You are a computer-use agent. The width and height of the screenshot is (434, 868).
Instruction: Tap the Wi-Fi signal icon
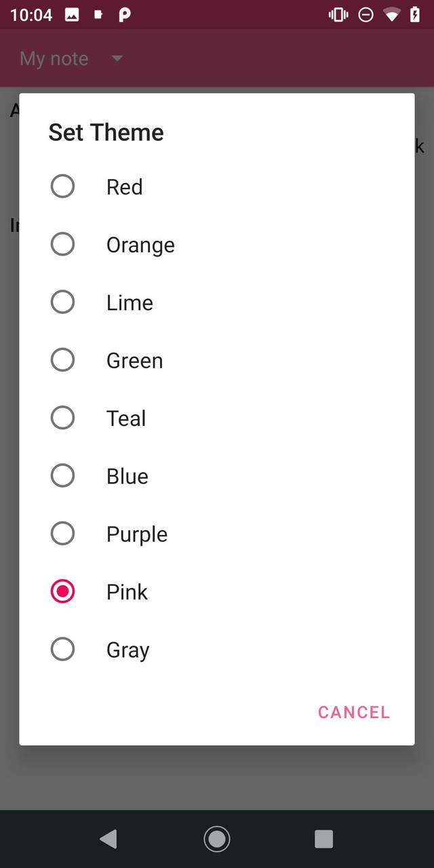tap(392, 14)
